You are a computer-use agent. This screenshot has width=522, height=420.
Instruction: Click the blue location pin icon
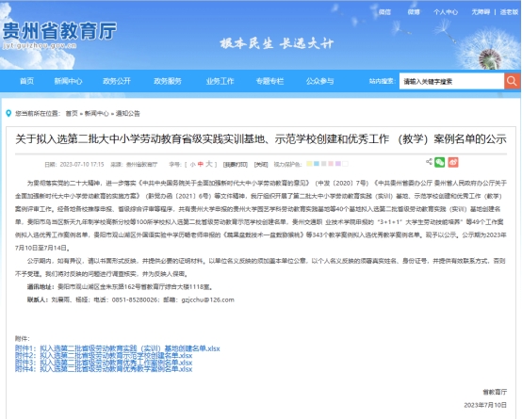(8, 114)
